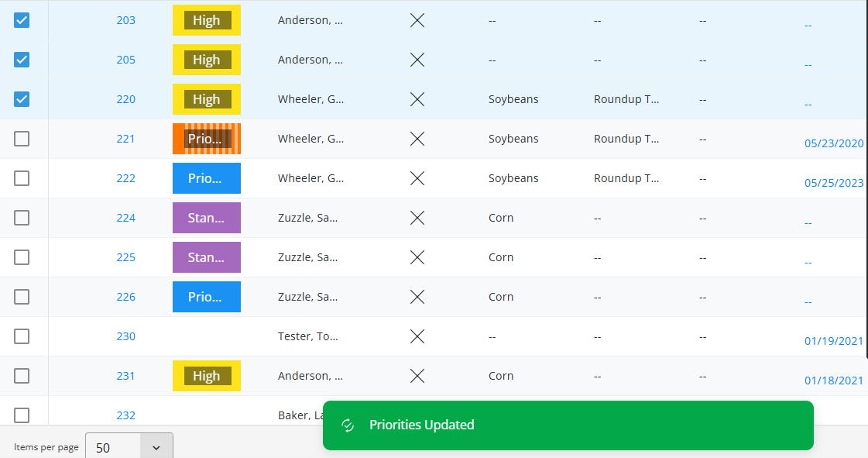
Task: Open record number 205 link
Action: pyautogui.click(x=125, y=60)
